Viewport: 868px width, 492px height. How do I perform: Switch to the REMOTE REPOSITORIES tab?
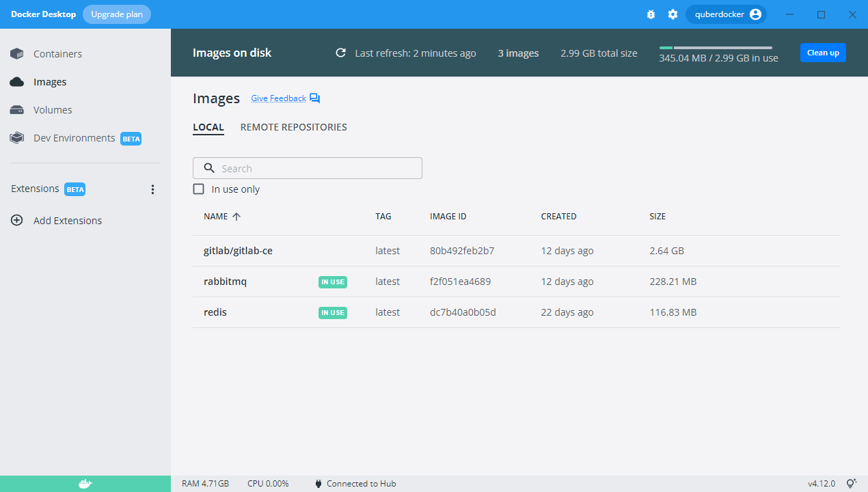[293, 127]
